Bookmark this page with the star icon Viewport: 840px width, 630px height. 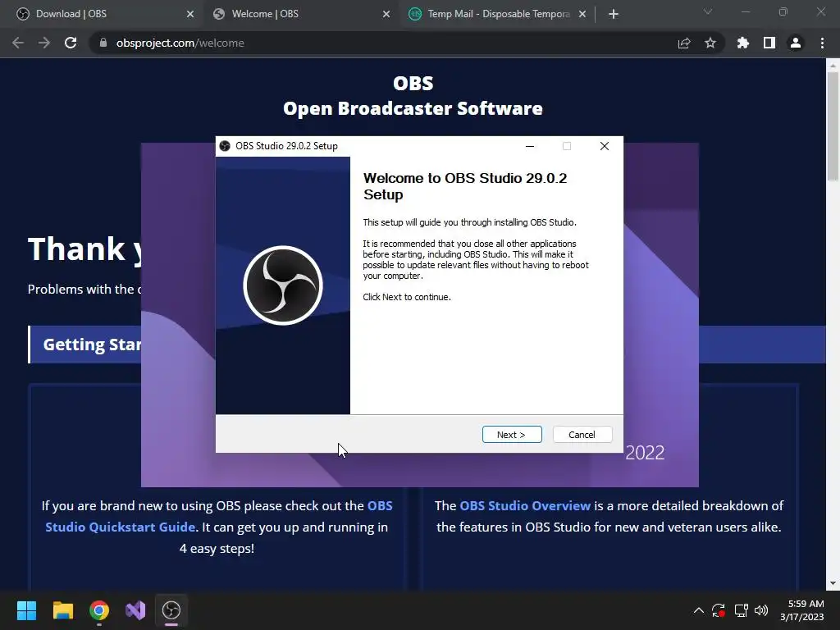click(x=710, y=43)
